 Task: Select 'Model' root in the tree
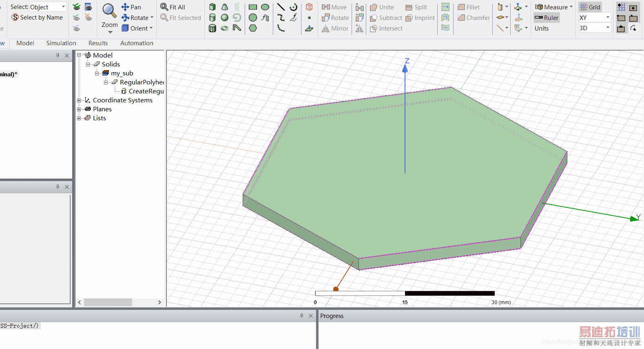[103, 55]
